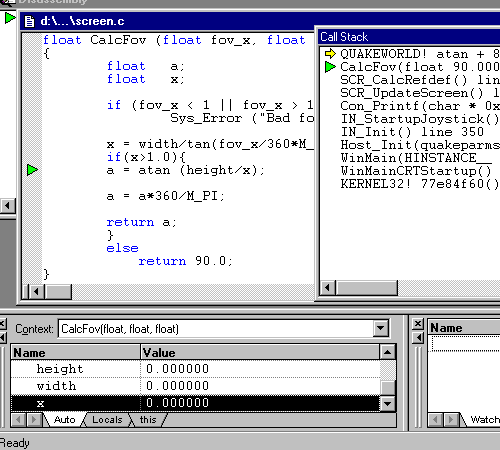This screenshot has width=500, height=450.
Task: Click the variables list scroll down arrow
Action: click(x=388, y=404)
